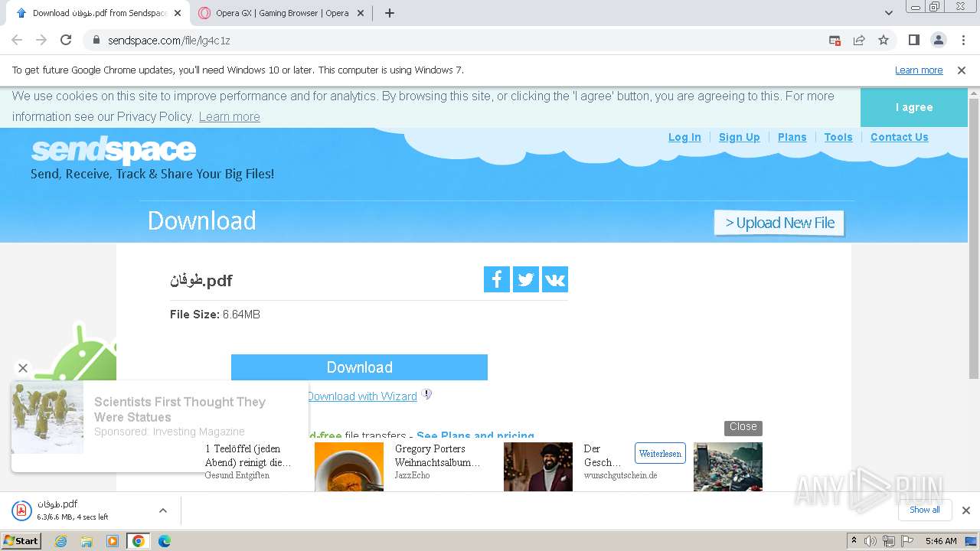Open See Plans and pricing link
980x551 pixels.
(x=475, y=435)
